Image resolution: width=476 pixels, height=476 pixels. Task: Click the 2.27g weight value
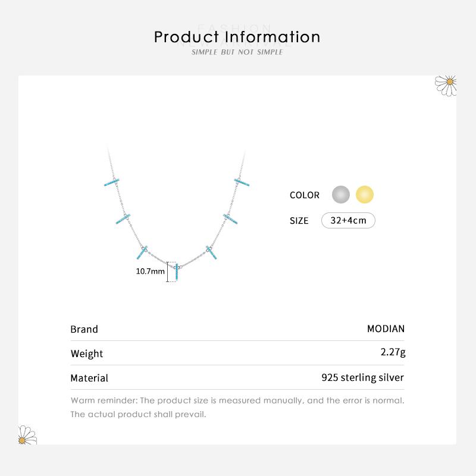point(393,352)
